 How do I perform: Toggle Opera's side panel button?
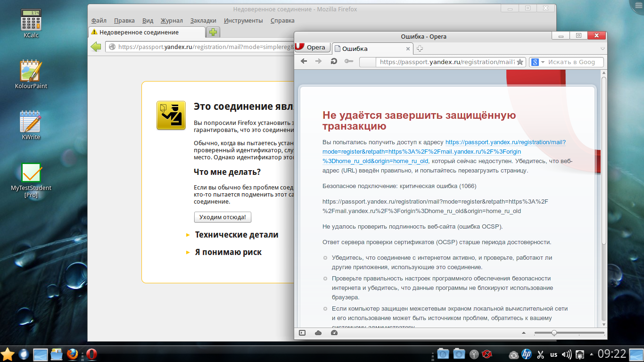(x=302, y=333)
